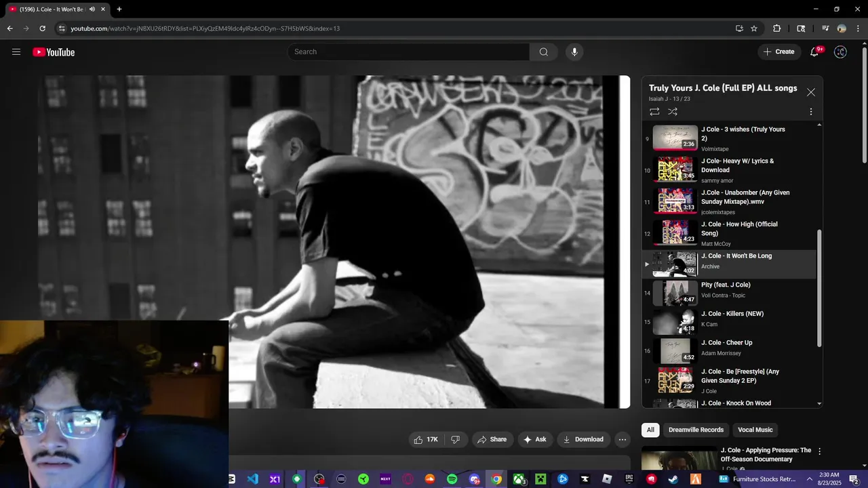The height and width of the screenshot is (488, 868).
Task: Play J. Cole - Killers (NEW)
Action: tap(729, 322)
